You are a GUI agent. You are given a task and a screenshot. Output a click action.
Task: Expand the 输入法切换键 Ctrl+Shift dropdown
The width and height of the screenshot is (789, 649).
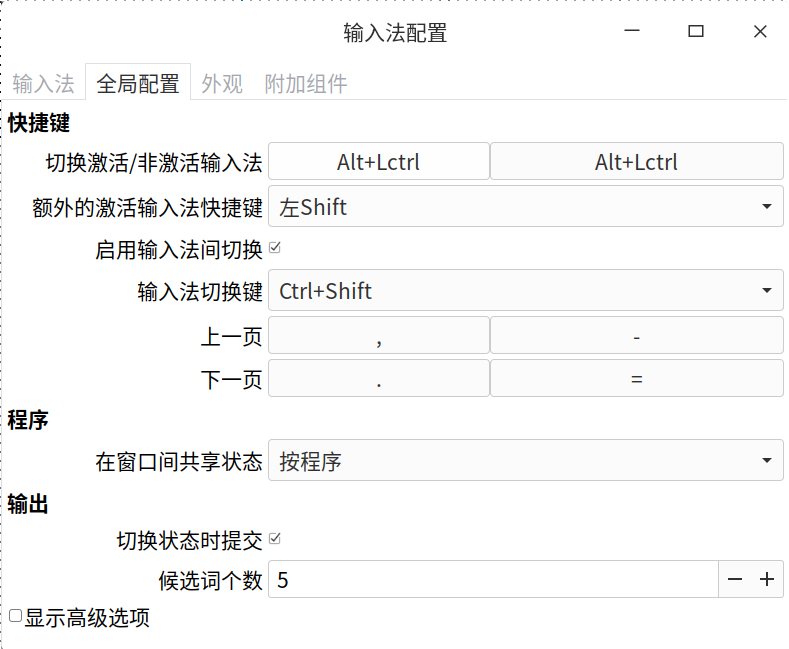pos(525,291)
